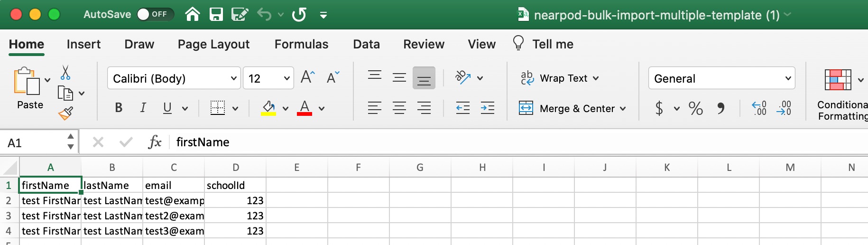
Task: Click the Wrap Text button
Action: pos(560,78)
